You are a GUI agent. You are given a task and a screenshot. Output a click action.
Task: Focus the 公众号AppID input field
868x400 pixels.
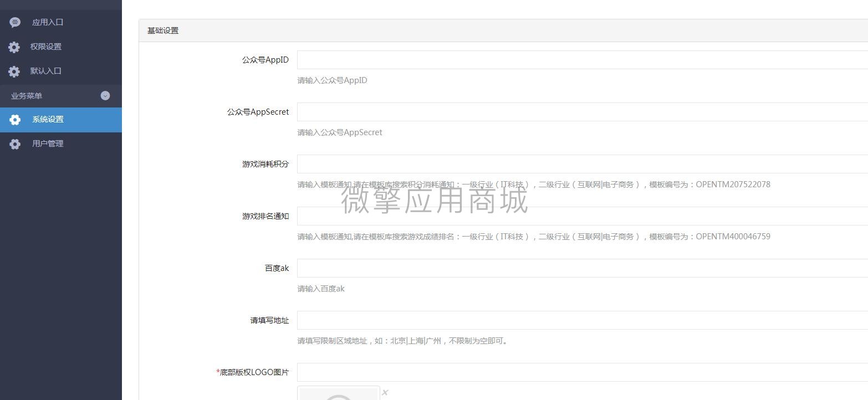583,60
